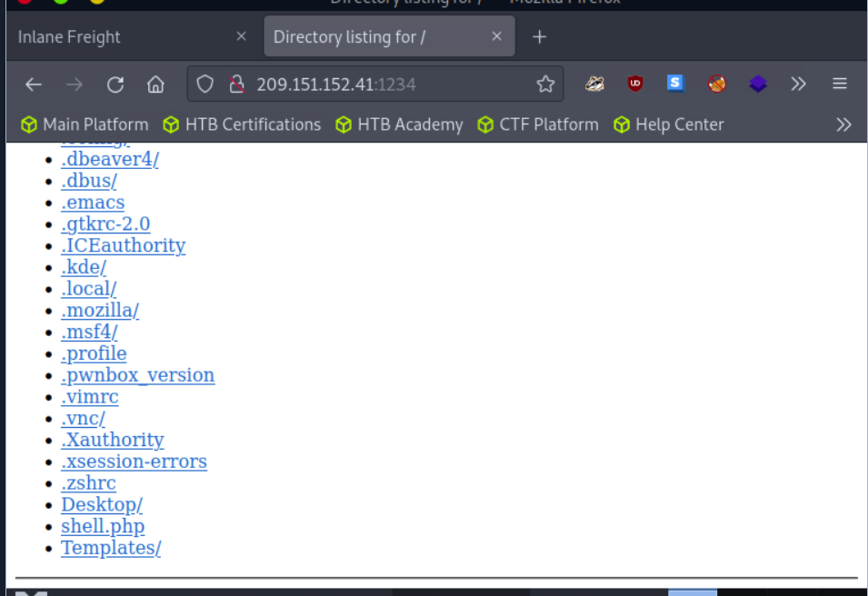Show more bookmarks with the chevron

[843, 124]
